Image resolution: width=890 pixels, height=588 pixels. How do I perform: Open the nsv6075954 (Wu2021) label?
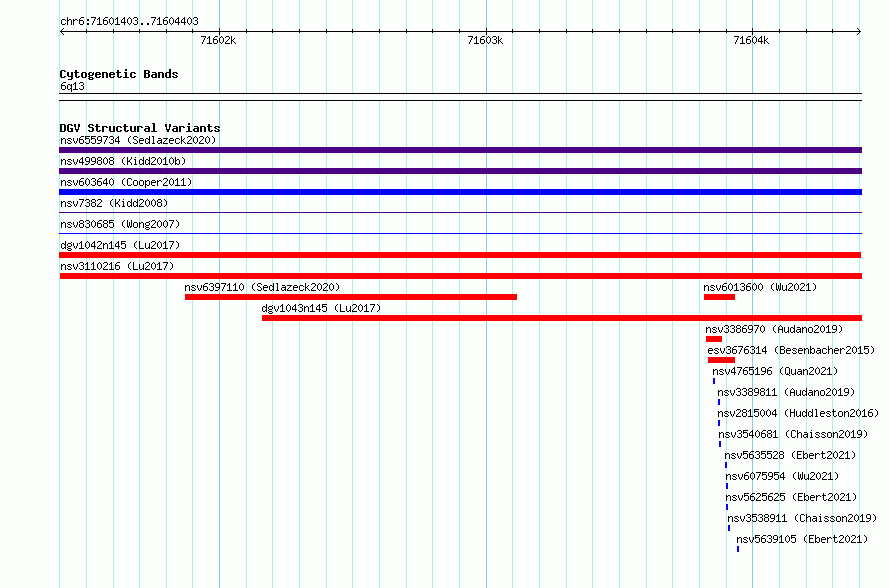(782, 476)
